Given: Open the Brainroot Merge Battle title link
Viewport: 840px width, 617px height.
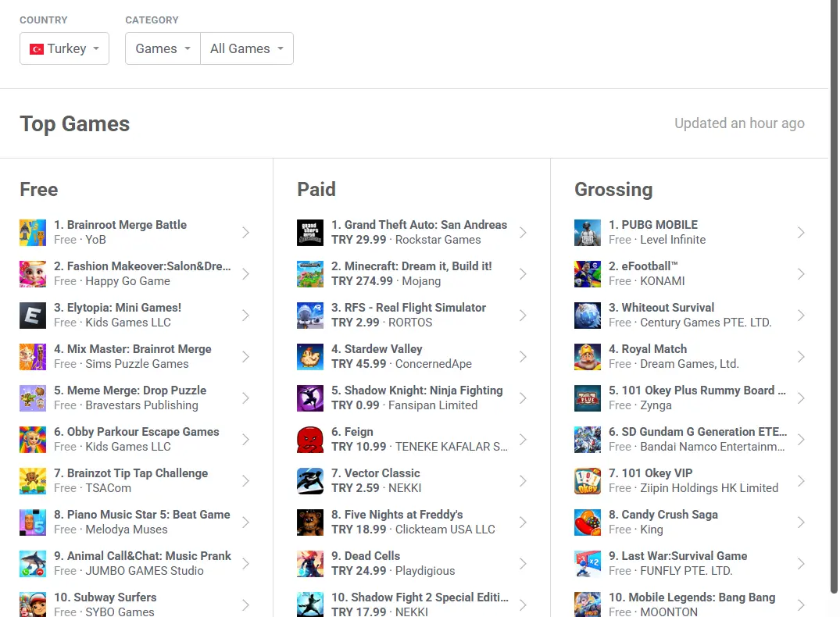Looking at the screenshot, I should pos(120,225).
